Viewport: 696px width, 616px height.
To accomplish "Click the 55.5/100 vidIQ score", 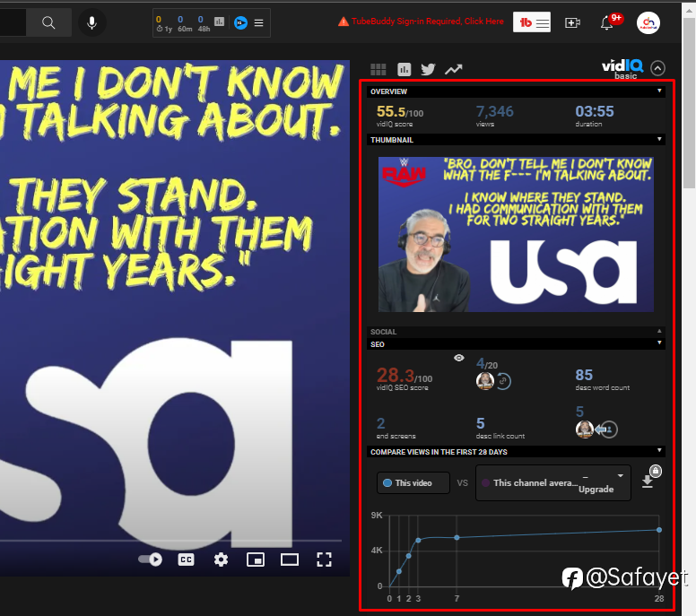I will 400,111.
